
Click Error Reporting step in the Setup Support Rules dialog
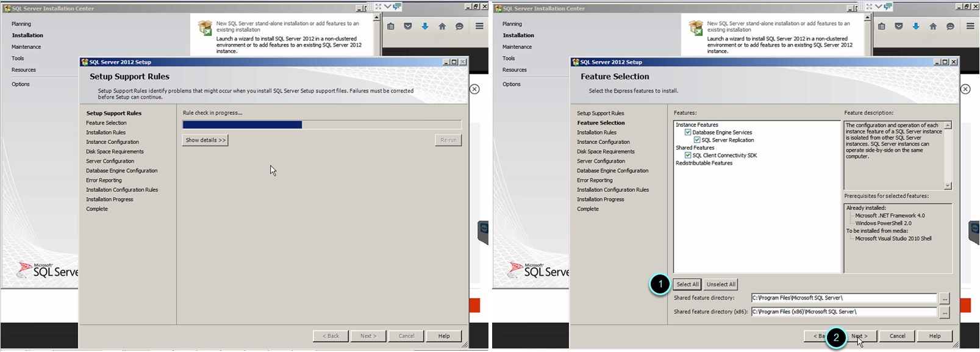(x=104, y=181)
